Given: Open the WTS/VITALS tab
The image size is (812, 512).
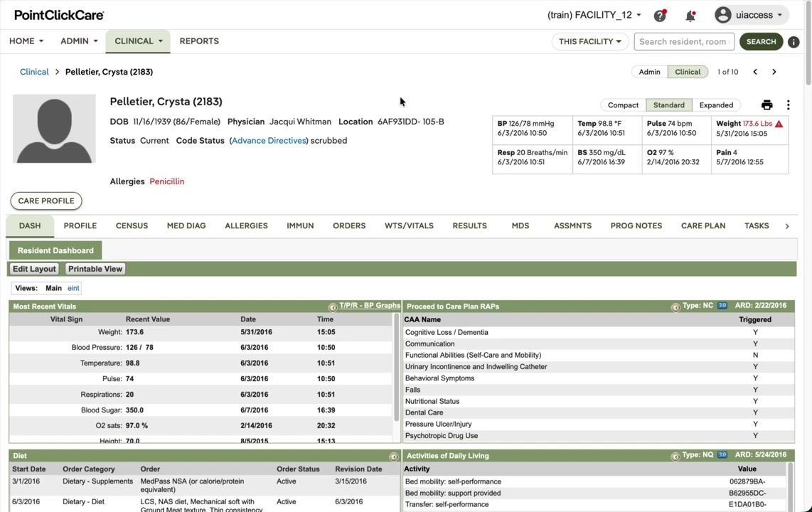Looking at the screenshot, I should click(x=409, y=226).
